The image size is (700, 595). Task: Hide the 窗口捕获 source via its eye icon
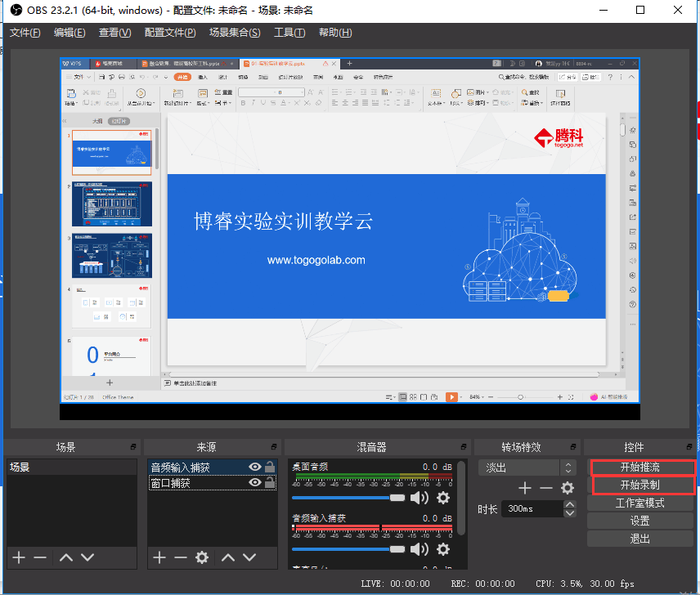(255, 482)
